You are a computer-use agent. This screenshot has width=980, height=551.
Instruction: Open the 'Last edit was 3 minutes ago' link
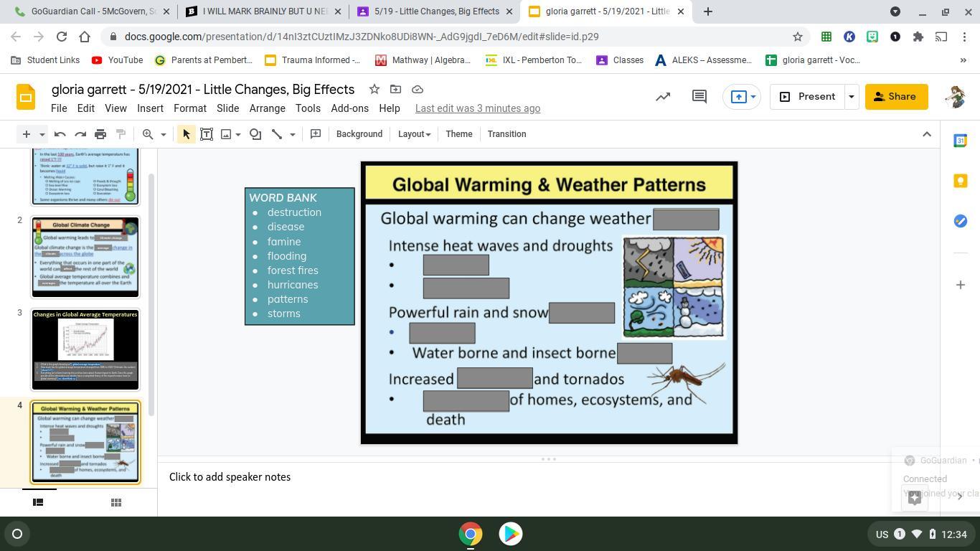coord(477,108)
